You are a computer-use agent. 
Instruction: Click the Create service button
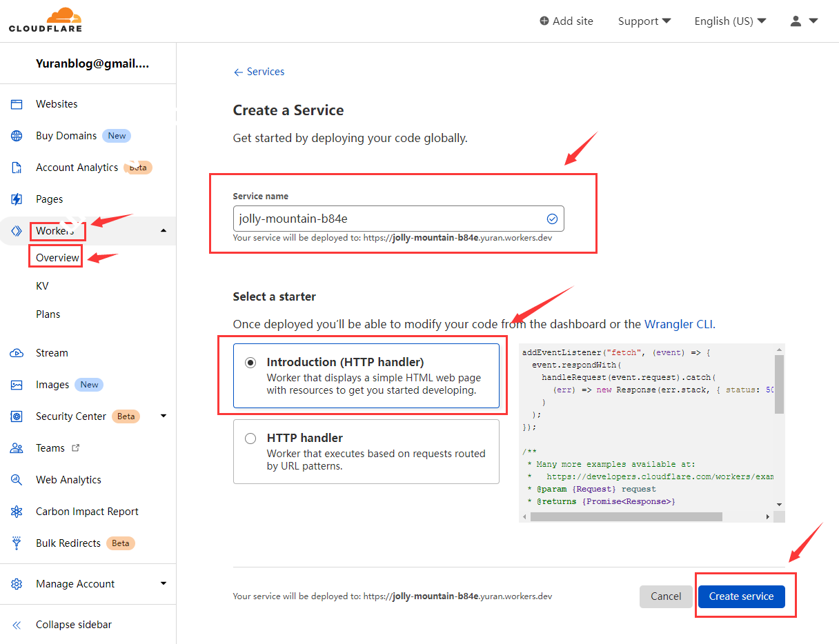pos(741,596)
